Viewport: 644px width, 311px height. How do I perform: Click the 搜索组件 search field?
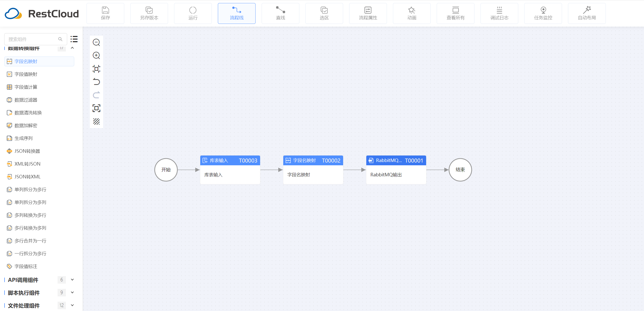(32, 39)
